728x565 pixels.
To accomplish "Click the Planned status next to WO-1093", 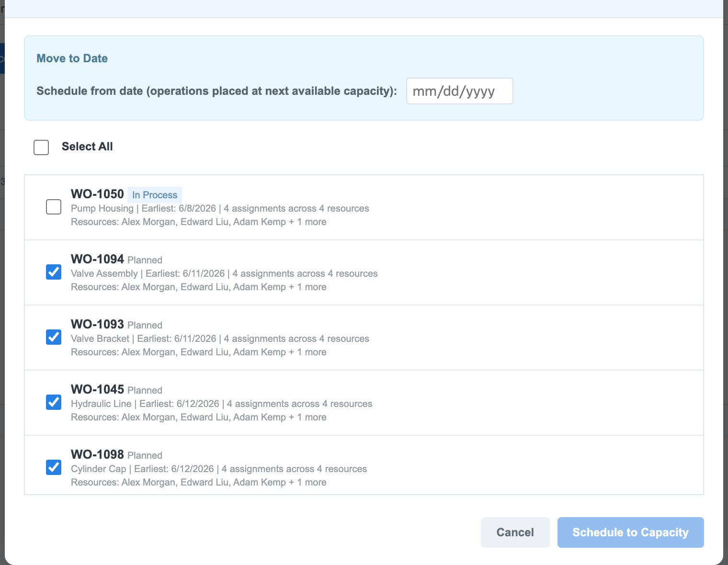I will (145, 325).
